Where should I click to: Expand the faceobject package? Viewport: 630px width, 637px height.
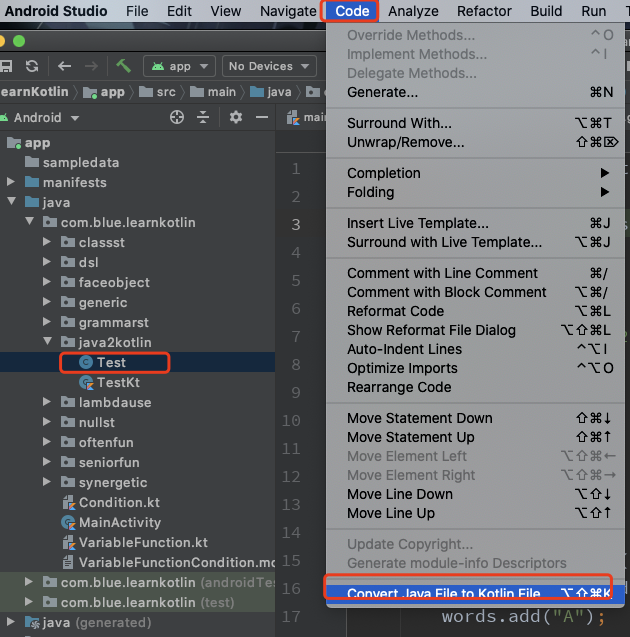coord(47,282)
